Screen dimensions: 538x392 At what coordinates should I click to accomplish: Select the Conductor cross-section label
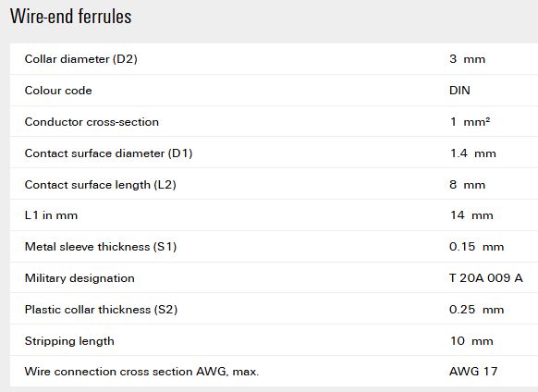92,122
